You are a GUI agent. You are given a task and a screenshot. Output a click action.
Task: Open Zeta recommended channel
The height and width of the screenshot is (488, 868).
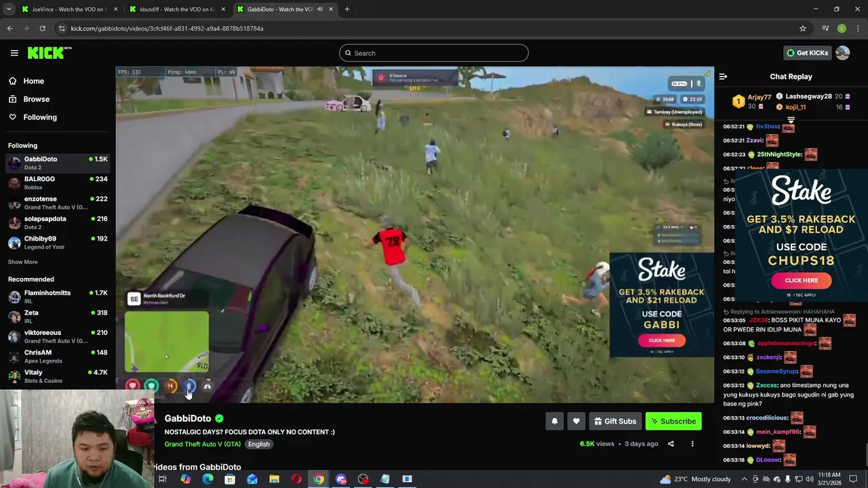point(58,317)
